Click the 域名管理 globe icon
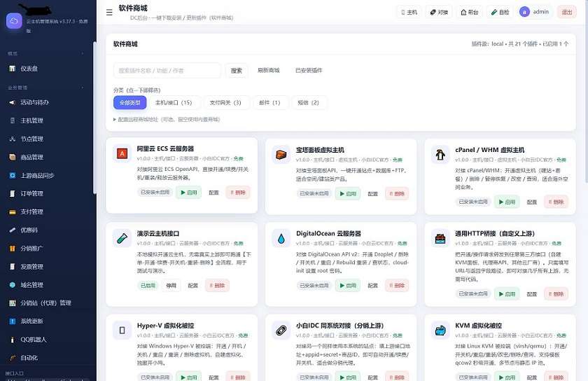 point(13,285)
